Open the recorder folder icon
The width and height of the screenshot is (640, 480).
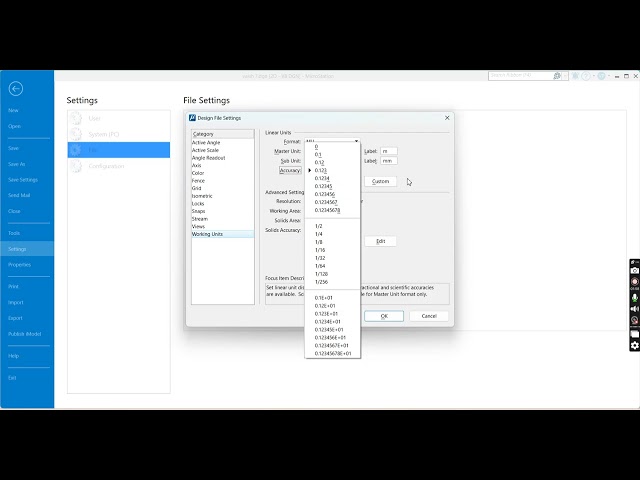click(x=635, y=334)
